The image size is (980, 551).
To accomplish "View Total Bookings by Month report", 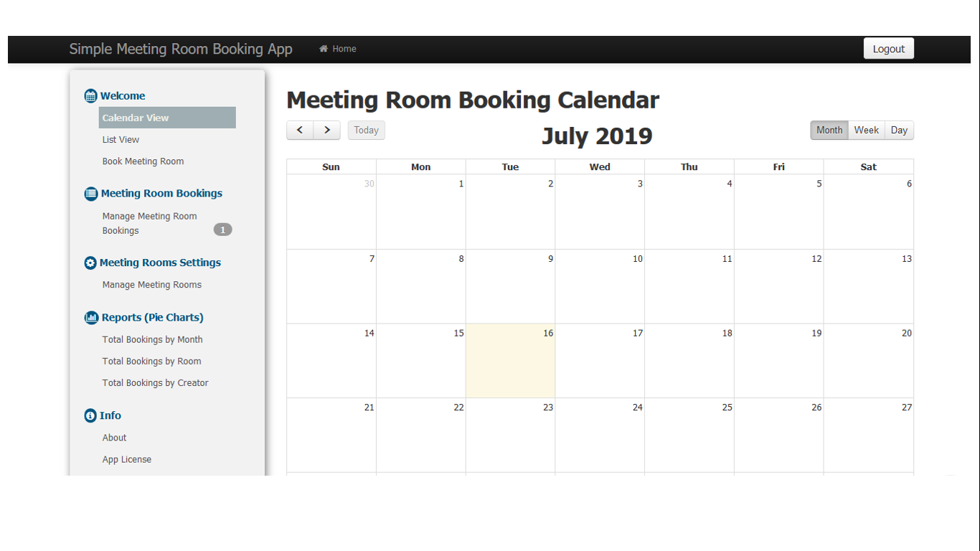I will pyautogui.click(x=152, y=340).
